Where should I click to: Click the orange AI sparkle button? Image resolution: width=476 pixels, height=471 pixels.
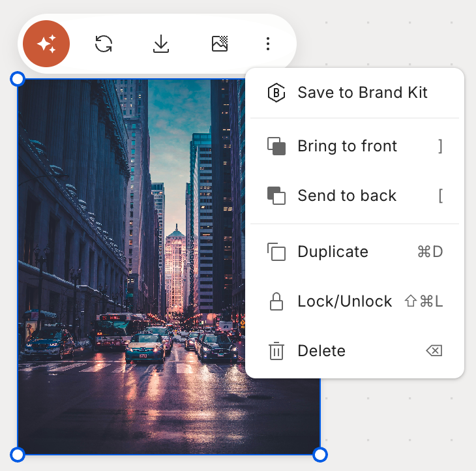coord(46,44)
